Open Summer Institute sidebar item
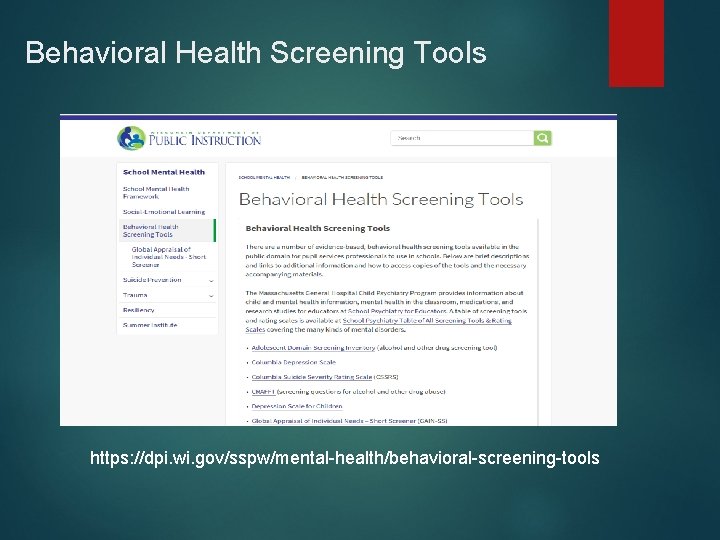Screen dimensions: 720x540 click(x=150, y=325)
